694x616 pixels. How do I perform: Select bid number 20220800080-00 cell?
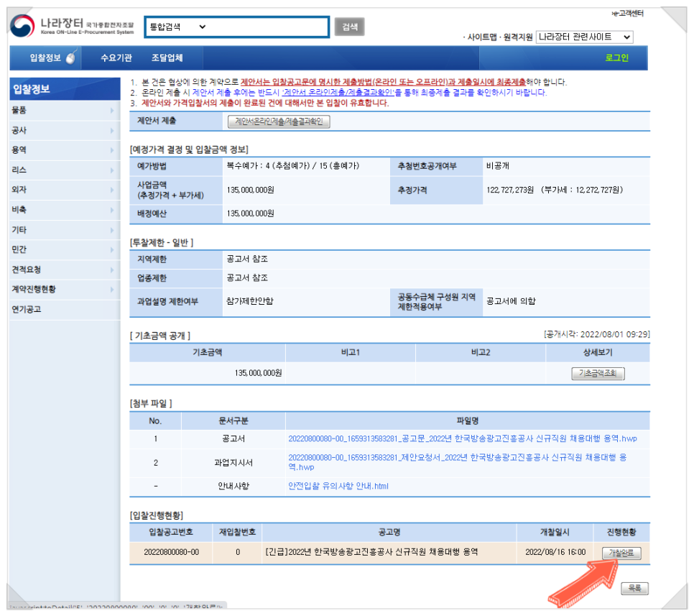click(x=171, y=552)
